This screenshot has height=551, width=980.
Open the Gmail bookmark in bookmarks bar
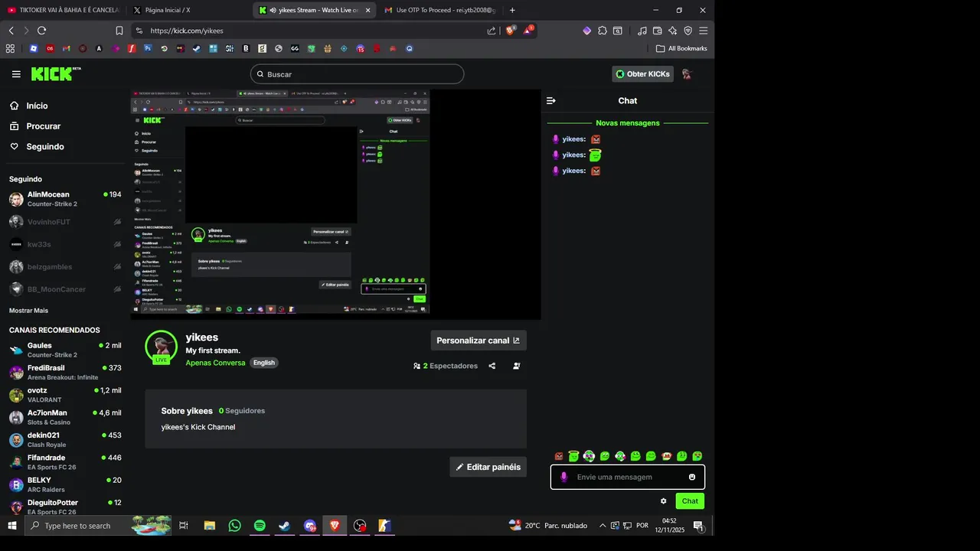click(67, 48)
